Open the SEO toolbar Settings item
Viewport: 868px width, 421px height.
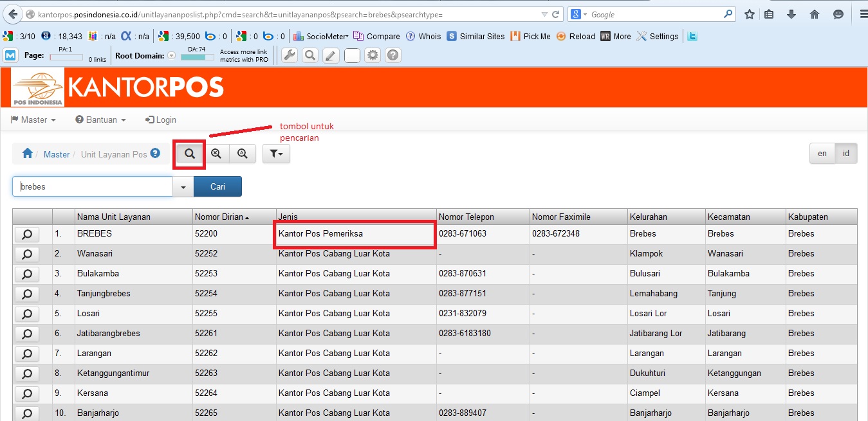pos(657,37)
